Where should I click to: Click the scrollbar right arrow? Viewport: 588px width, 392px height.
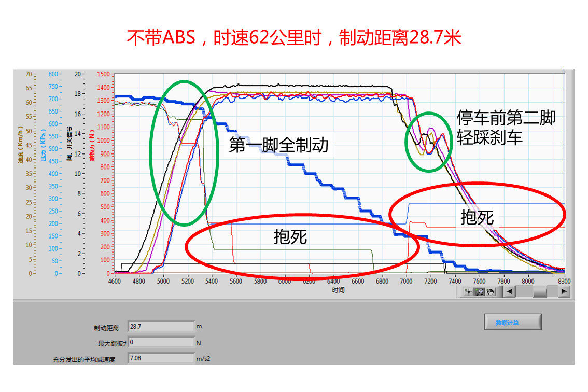564,292
